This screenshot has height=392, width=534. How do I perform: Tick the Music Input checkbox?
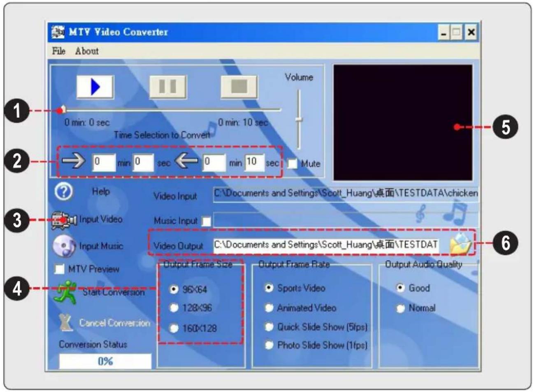click(206, 221)
